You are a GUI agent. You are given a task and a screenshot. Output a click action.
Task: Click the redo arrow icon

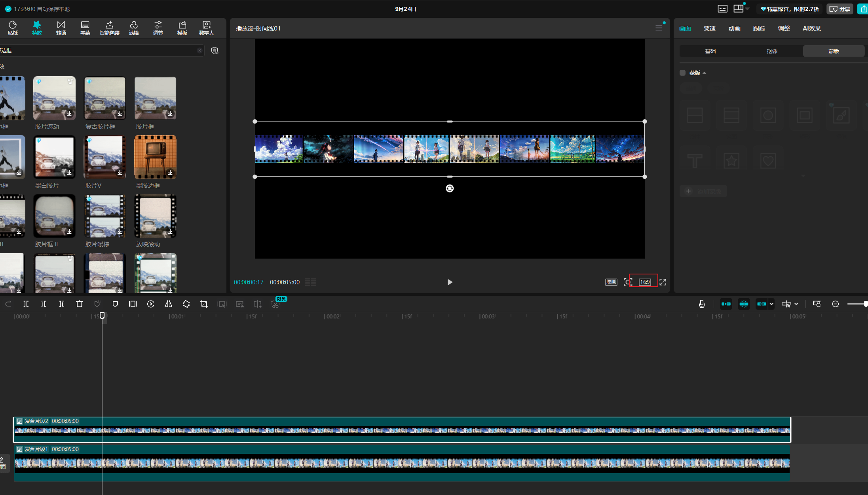tap(8, 304)
